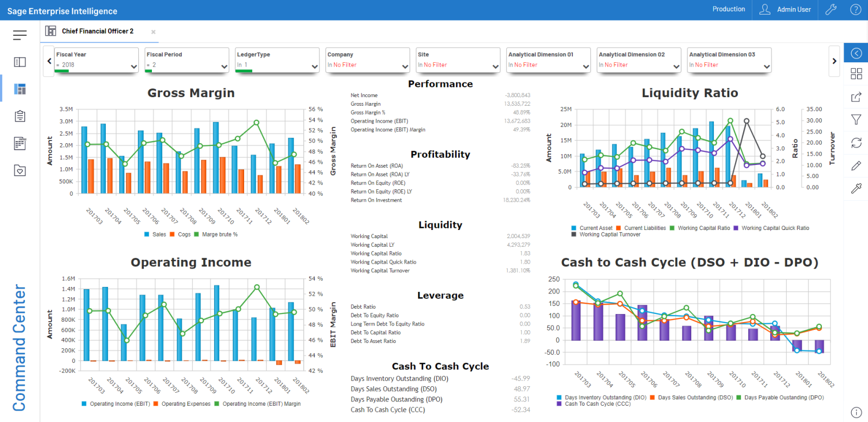Click the wrench settings icon in header
868x422 pixels.
831,9
